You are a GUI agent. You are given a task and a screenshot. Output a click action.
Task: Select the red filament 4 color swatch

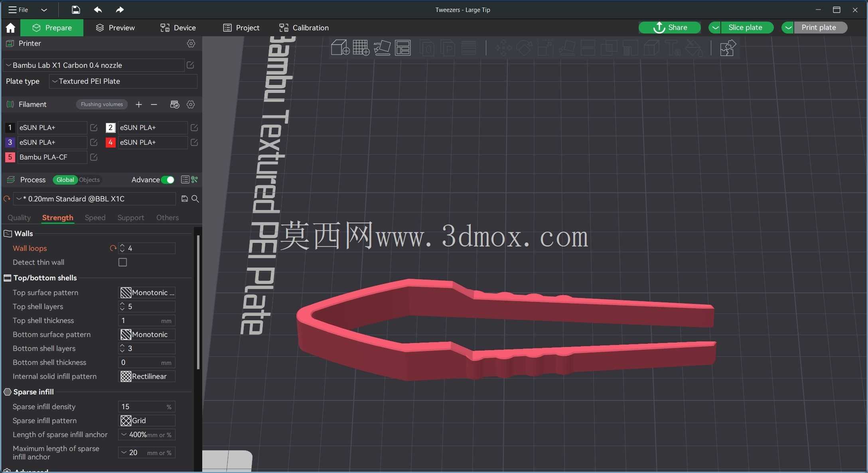[x=110, y=142]
